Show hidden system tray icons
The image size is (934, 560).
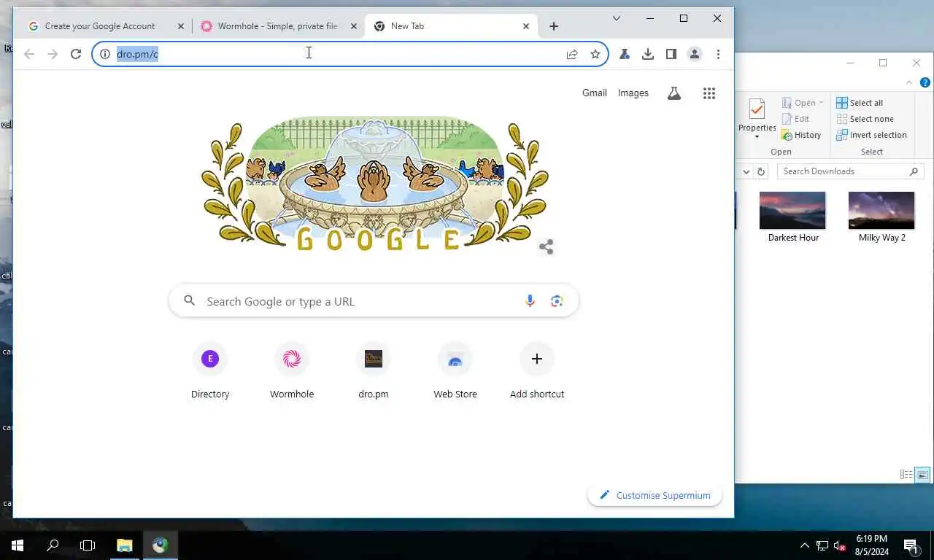[x=804, y=545]
